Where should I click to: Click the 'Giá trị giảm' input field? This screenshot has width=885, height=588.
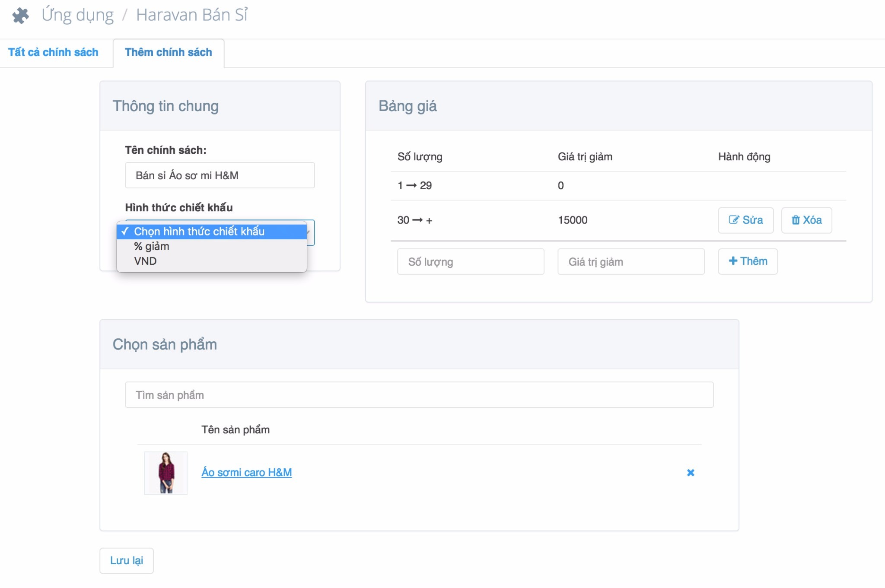[630, 262]
